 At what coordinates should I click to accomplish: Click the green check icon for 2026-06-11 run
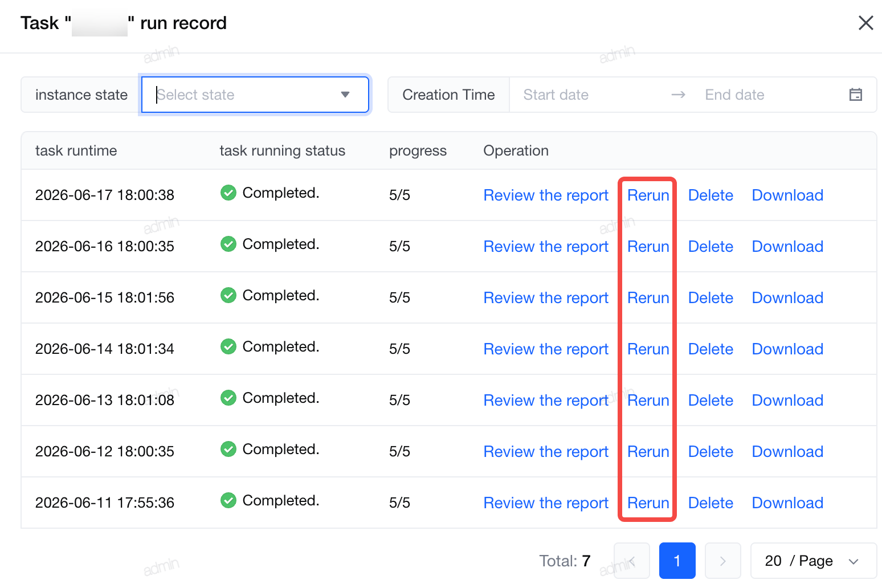tap(228, 500)
